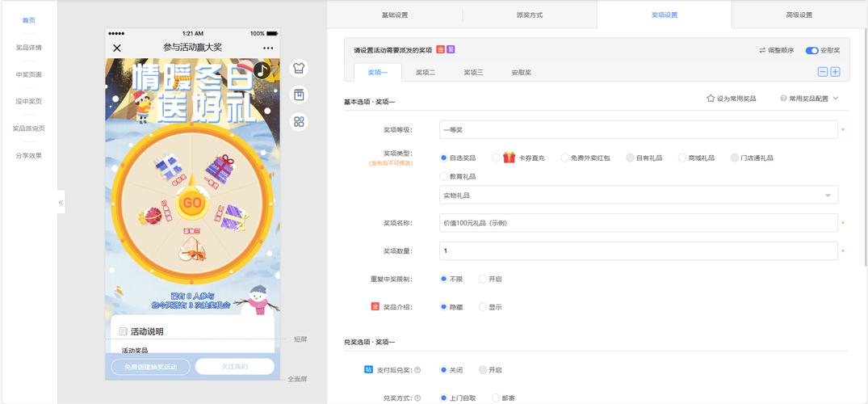Viewport: 868px width, 404px height.
Task: Click the blue 钻 badge before 支付后兑奖
Action: tap(369, 369)
